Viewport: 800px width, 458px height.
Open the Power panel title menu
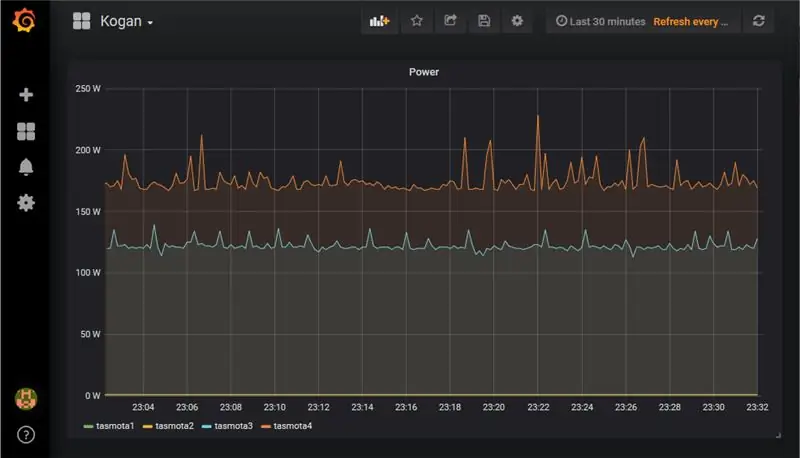click(423, 72)
